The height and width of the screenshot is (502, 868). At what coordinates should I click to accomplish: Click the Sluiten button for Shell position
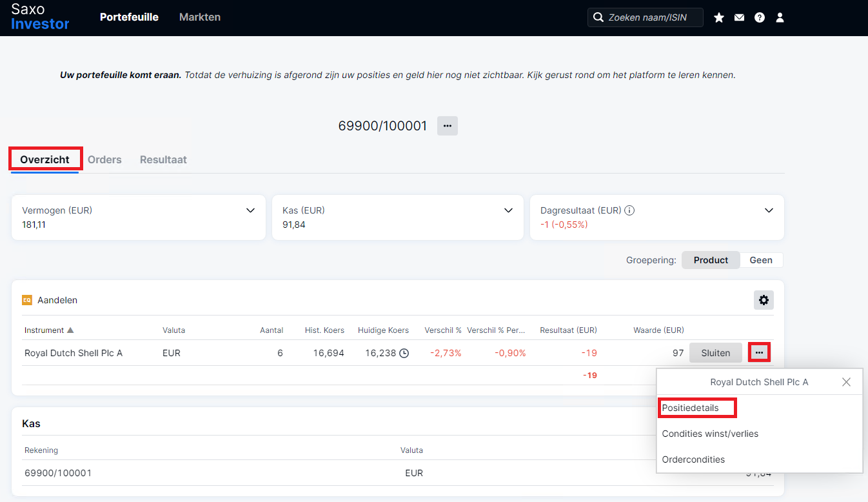point(716,353)
